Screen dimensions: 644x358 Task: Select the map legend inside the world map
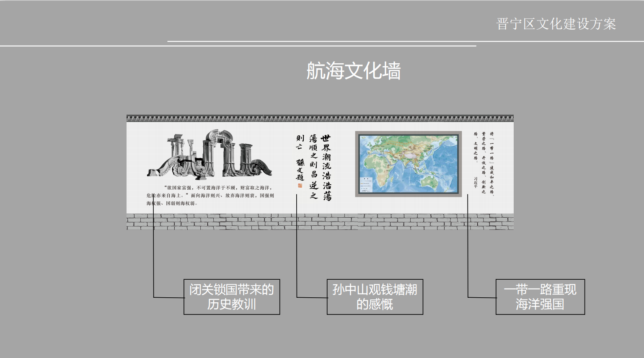tap(367, 185)
